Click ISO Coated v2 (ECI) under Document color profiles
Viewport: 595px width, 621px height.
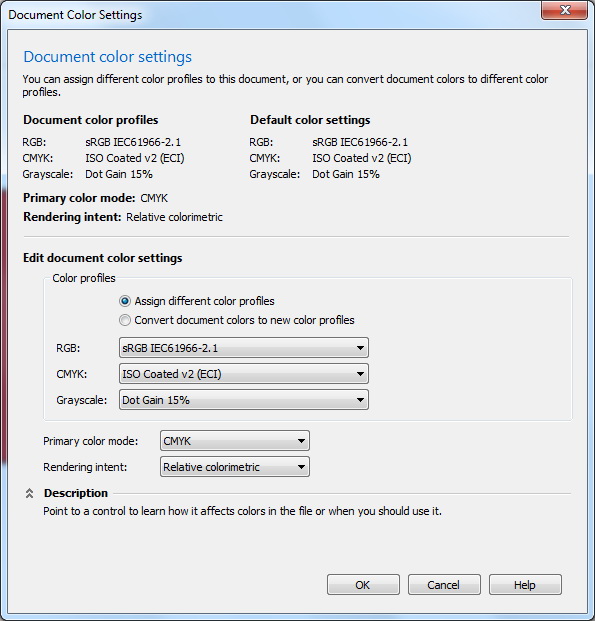[x=135, y=158]
